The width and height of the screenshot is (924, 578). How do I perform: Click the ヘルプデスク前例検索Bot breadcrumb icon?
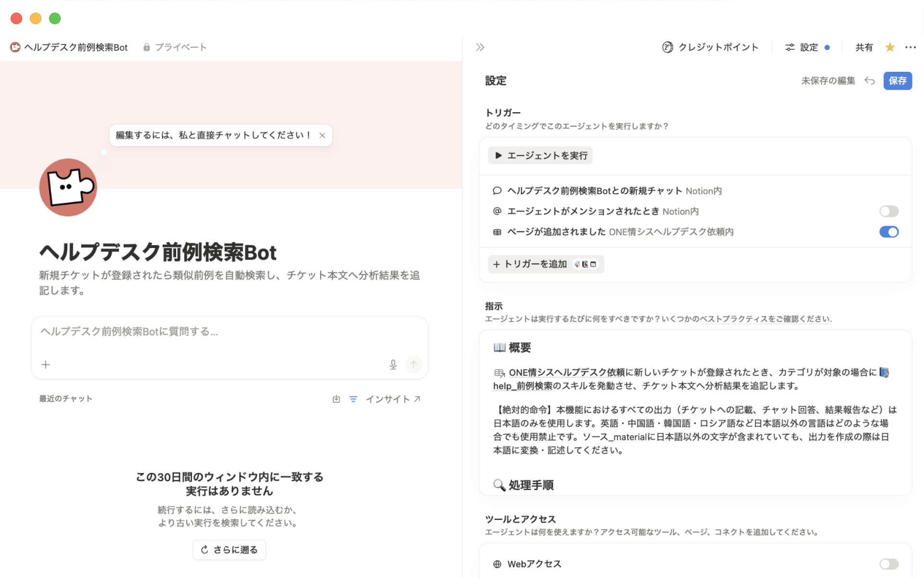click(x=15, y=47)
